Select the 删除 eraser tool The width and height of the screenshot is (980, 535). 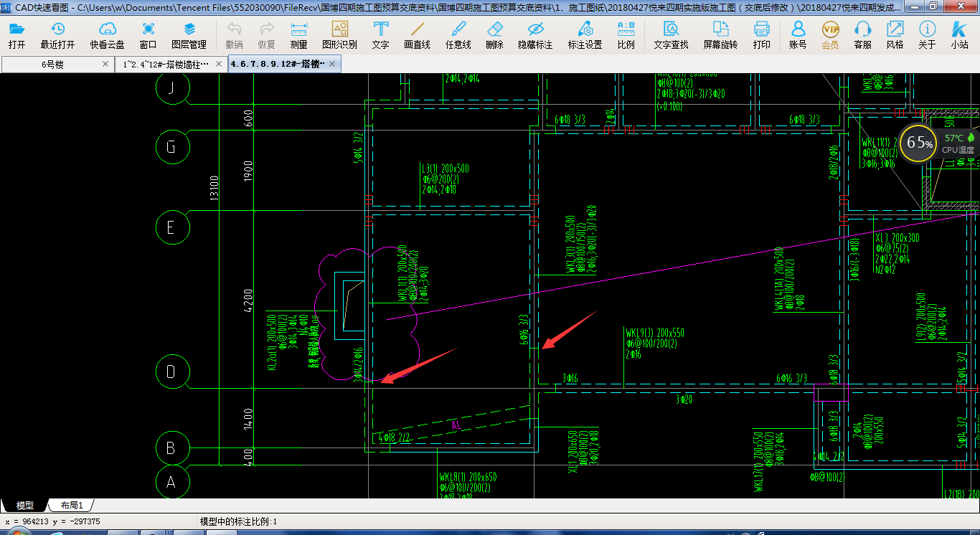click(x=494, y=35)
